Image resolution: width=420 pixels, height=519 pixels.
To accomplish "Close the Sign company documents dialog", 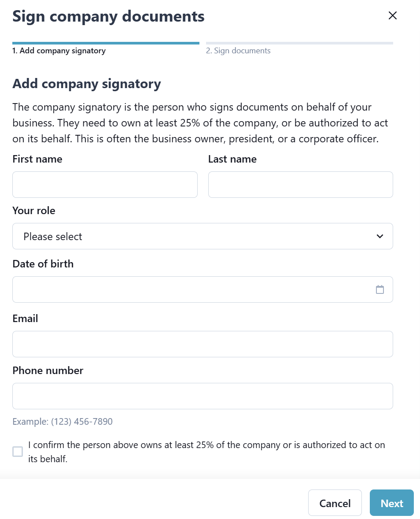I will [x=392, y=16].
